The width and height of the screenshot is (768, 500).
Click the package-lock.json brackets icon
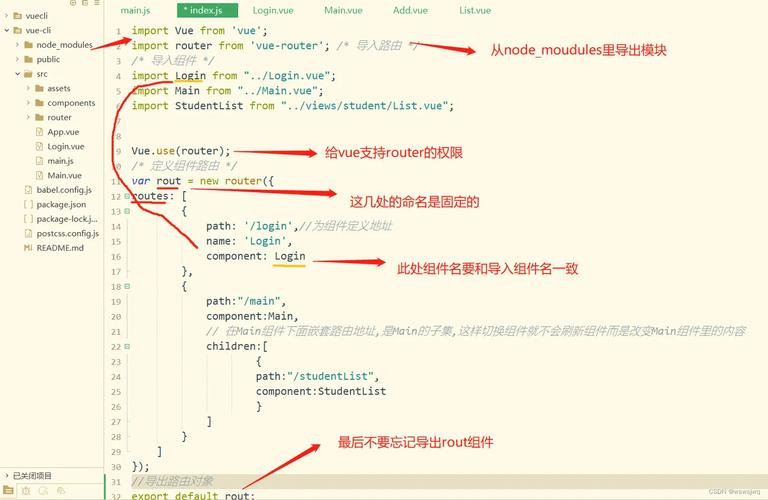(28, 219)
